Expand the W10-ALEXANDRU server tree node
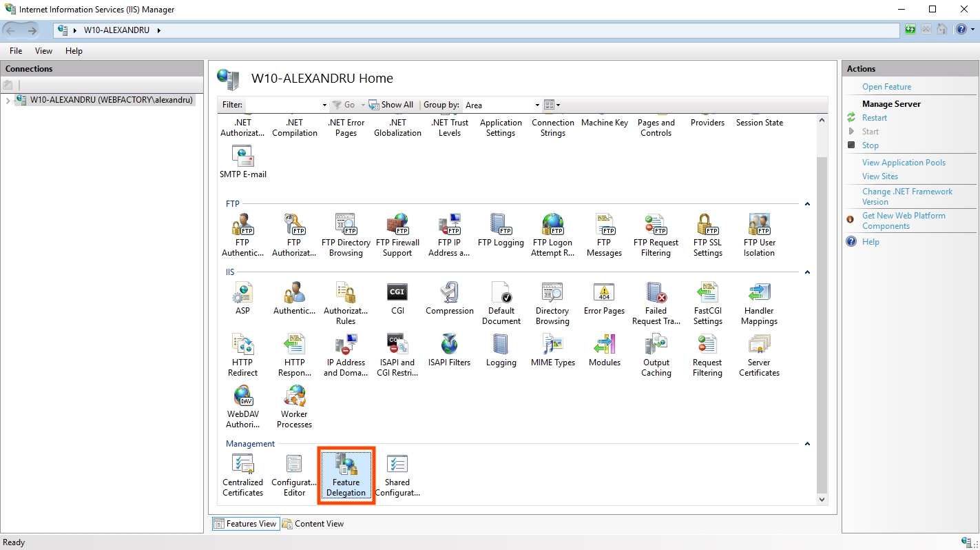This screenshot has height=550, width=980. (8, 101)
